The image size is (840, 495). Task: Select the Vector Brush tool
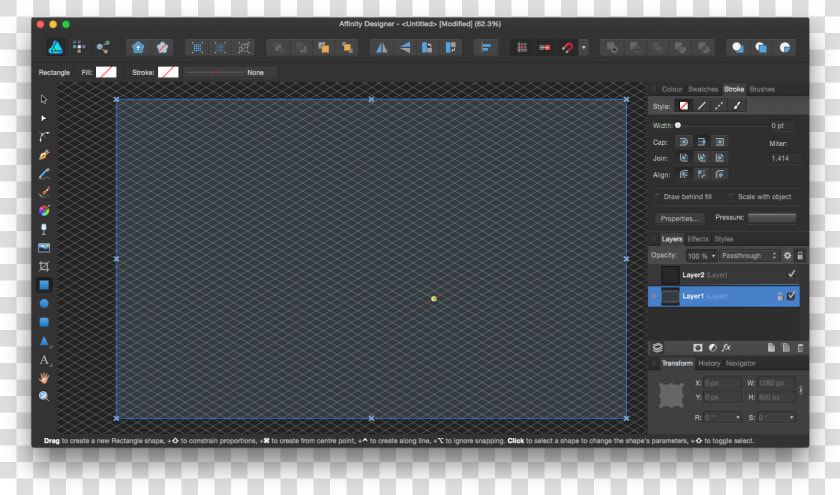(44, 192)
